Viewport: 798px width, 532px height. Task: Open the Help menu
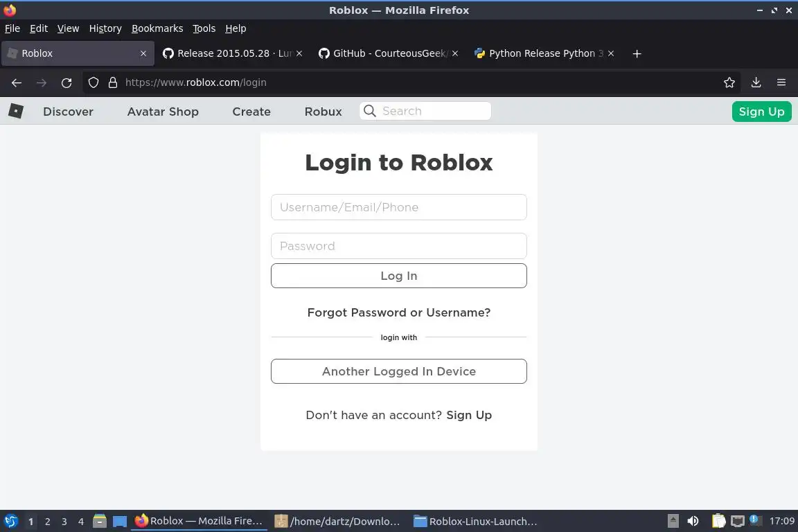(x=236, y=28)
